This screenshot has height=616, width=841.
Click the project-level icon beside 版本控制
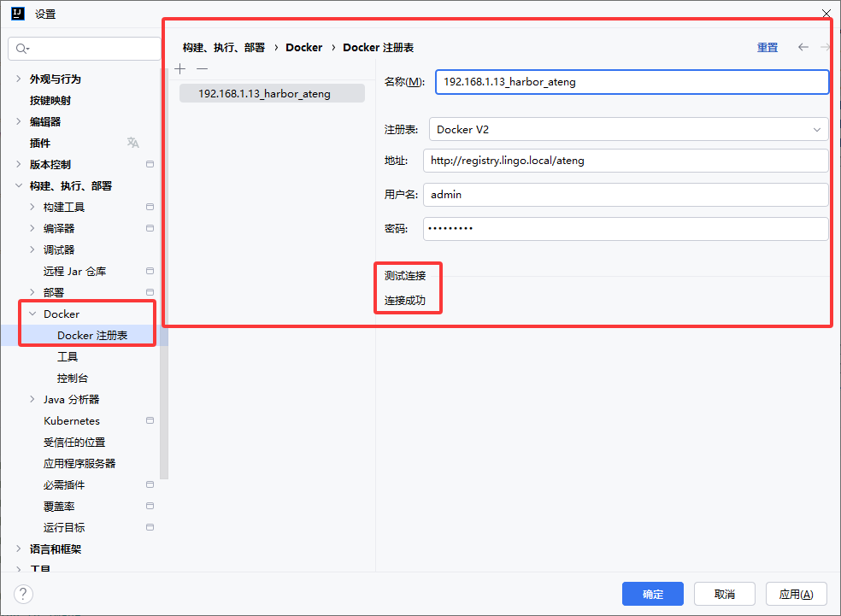coord(150,164)
